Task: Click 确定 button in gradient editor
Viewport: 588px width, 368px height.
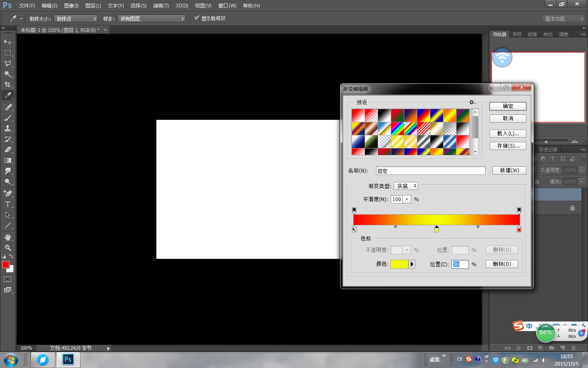Action: [508, 106]
